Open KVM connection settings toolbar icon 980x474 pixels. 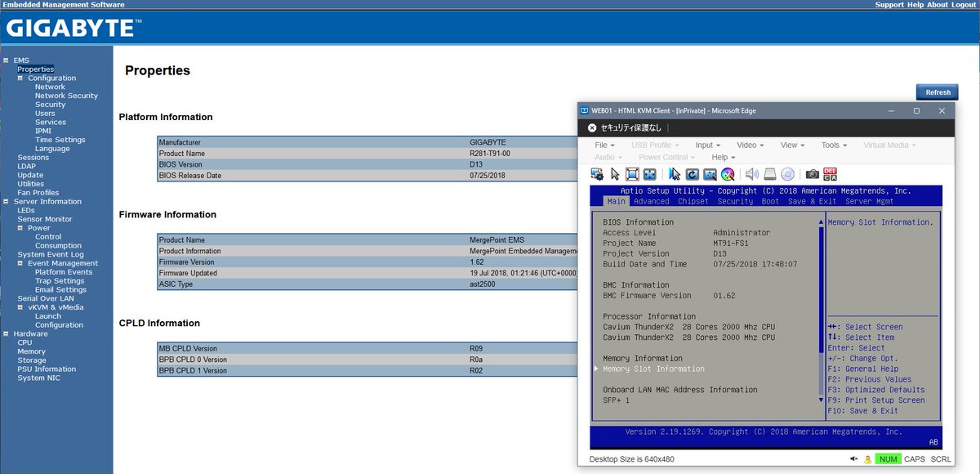(597, 174)
